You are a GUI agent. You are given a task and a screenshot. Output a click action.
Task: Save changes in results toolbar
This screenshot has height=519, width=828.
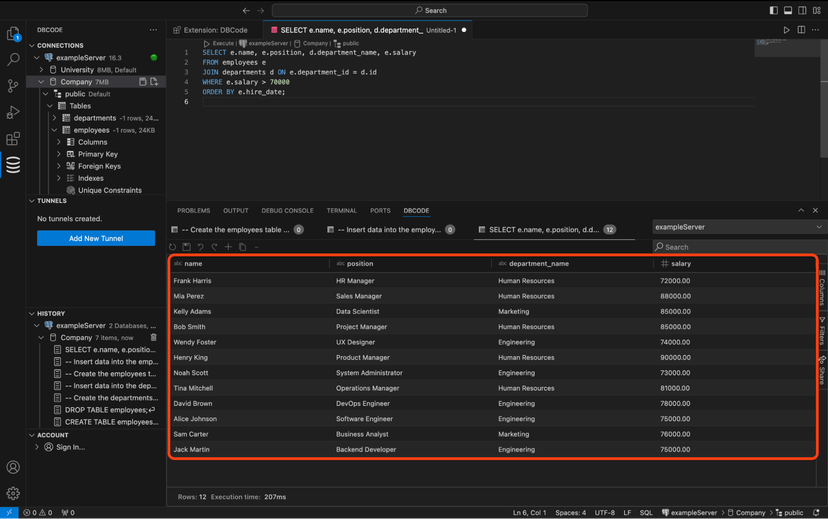click(x=186, y=247)
